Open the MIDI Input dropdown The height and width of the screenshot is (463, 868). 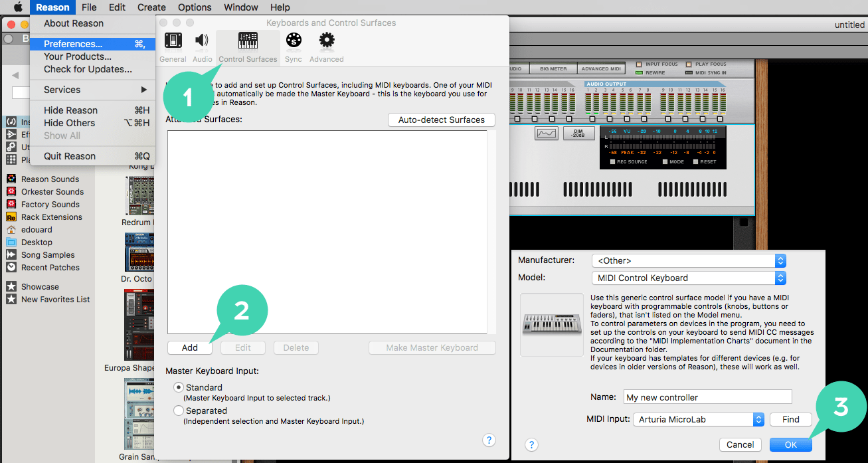699,419
